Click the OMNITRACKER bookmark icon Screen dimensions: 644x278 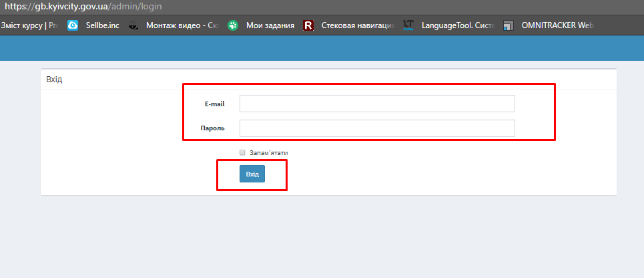tap(509, 26)
